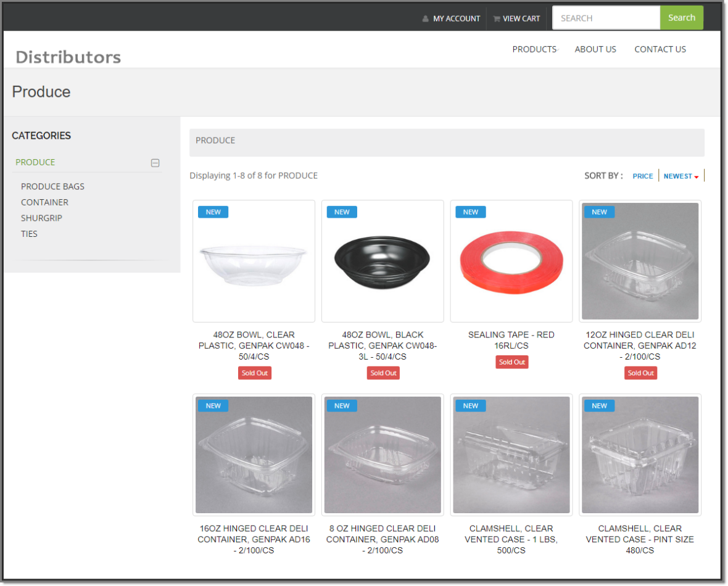Viewport: 728px width, 586px height.
Task: Click the user icon beside My Account
Action: pyautogui.click(x=425, y=19)
